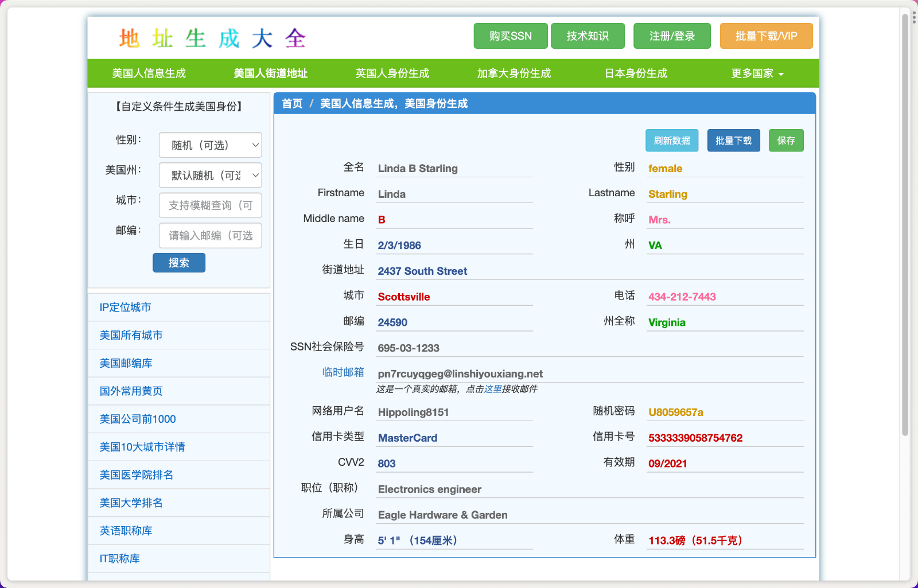Click the orange 批量下载/VIP button

pos(766,36)
